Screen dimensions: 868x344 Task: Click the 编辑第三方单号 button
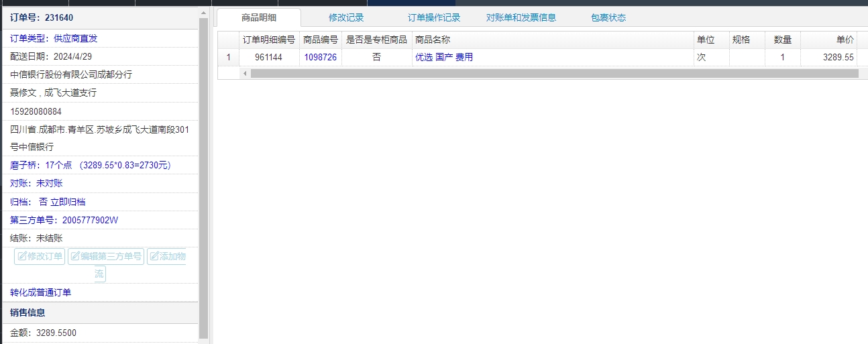(x=106, y=256)
